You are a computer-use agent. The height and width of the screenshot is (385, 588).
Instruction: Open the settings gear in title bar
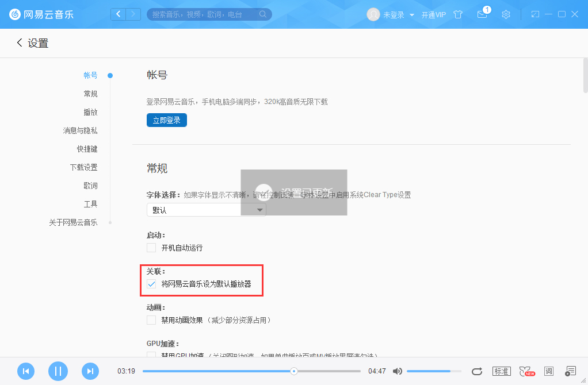coord(506,14)
